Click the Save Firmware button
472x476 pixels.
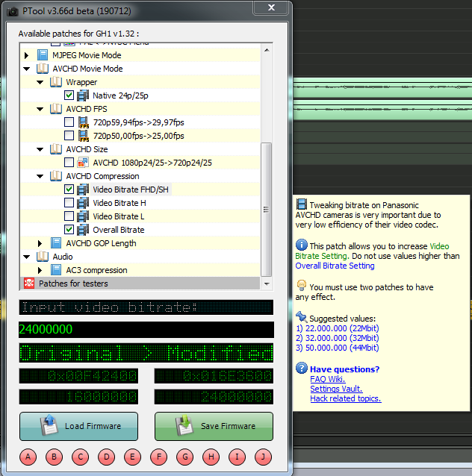click(x=214, y=426)
